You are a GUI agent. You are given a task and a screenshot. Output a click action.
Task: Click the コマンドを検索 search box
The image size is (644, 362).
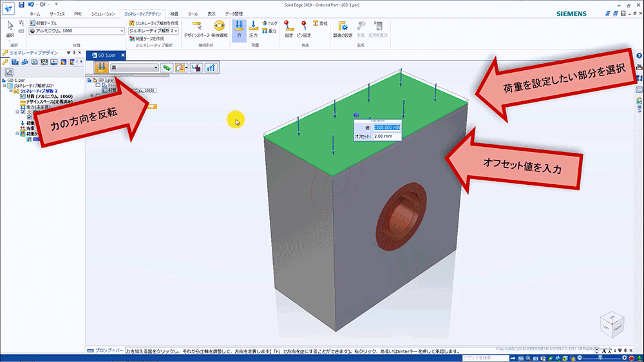pyautogui.click(x=486, y=358)
